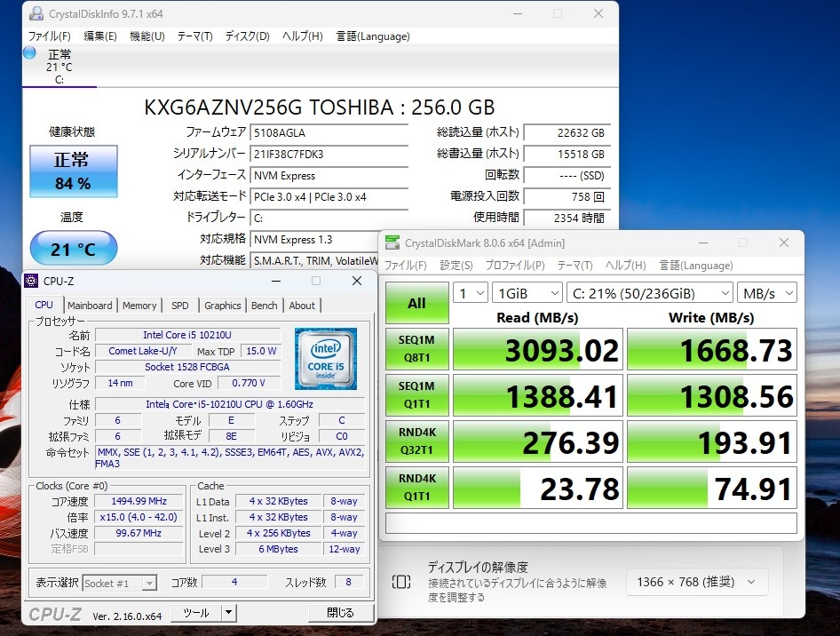Click the read result 3093.02
This screenshot has height=636, width=840.
click(538, 349)
